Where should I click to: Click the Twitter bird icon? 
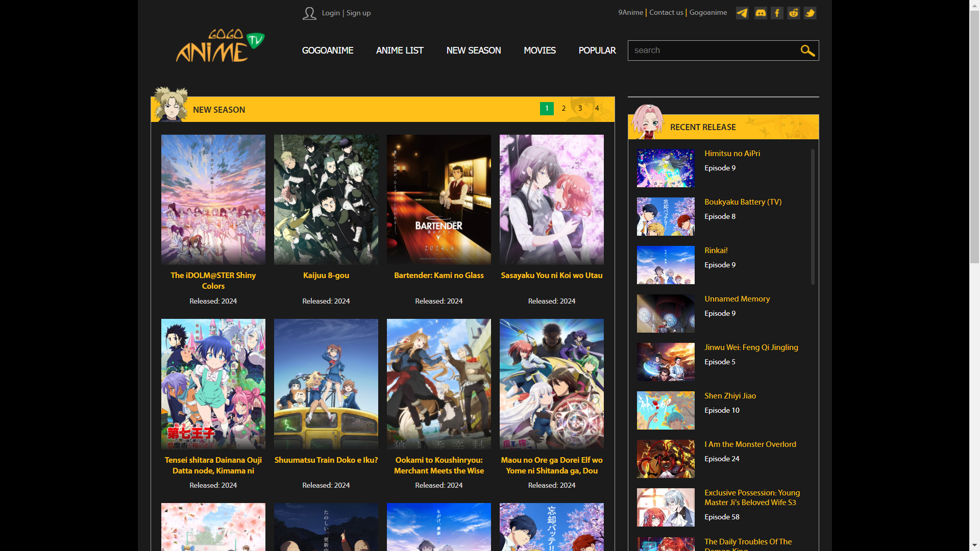coord(810,13)
